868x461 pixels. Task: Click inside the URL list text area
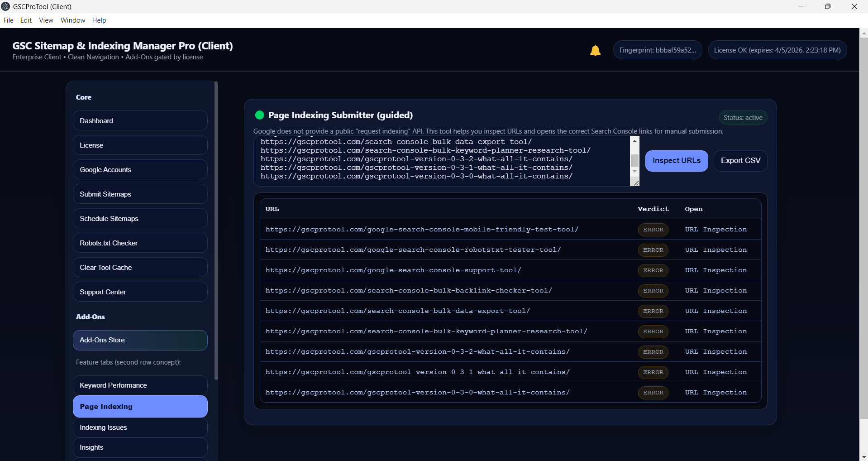(x=441, y=161)
